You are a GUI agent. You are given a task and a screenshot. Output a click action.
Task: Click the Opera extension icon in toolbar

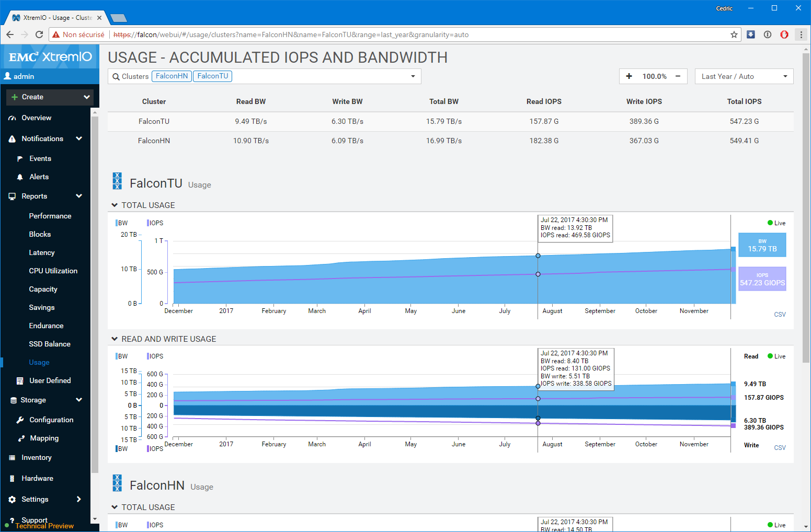point(784,34)
